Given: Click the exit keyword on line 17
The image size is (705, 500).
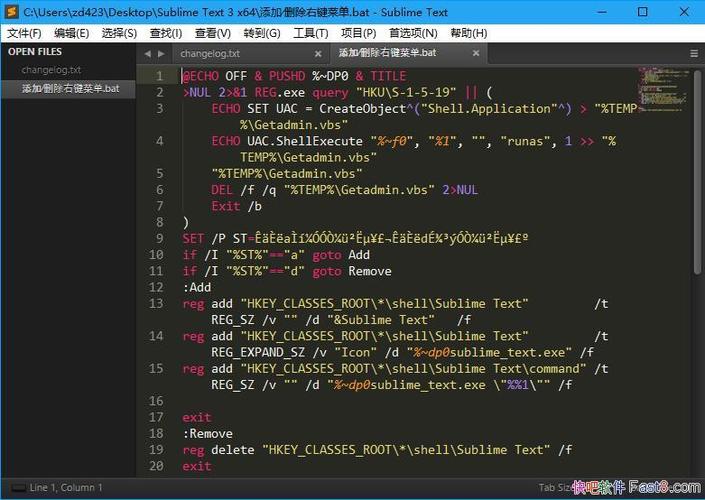Looking at the screenshot, I should pyautogui.click(x=197, y=417).
